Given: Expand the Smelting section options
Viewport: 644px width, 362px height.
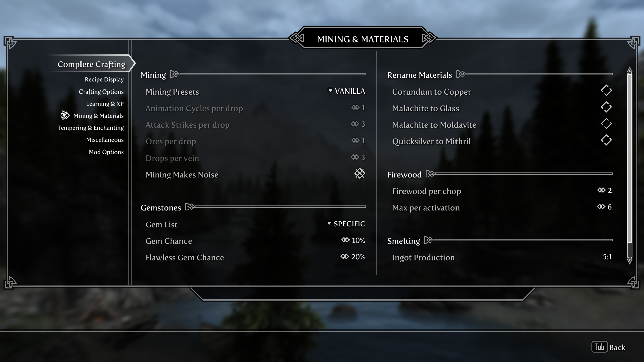Looking at the screenshot, I should (427, 240).
